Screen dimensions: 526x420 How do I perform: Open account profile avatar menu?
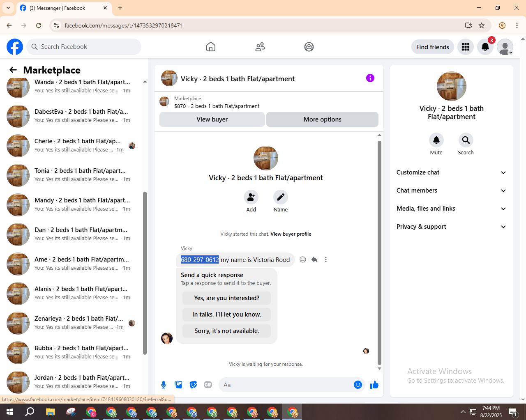(505, 47)
